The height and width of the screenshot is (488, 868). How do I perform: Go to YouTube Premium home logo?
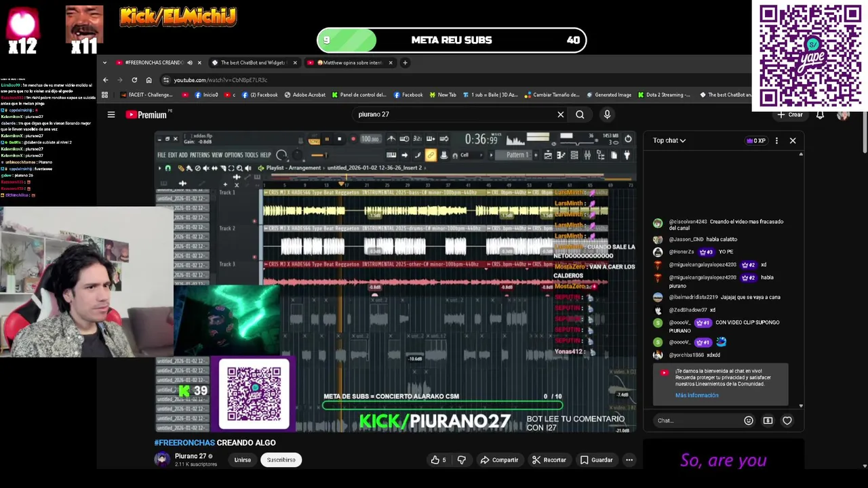tap(146, 115)
